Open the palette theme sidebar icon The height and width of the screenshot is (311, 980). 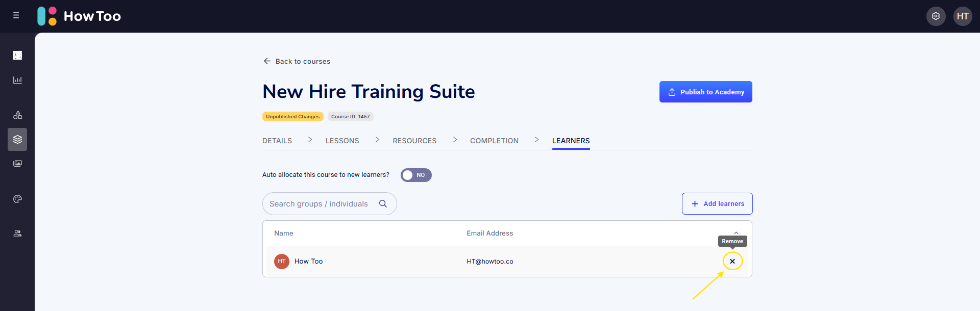(x=17, y=199)
